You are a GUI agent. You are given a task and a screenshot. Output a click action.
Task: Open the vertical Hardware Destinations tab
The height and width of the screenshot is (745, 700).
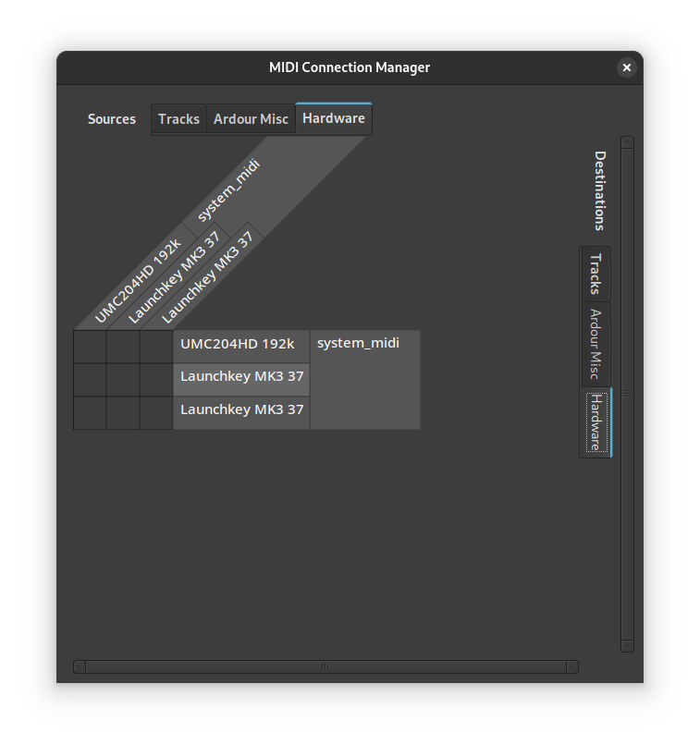(596, 422)
